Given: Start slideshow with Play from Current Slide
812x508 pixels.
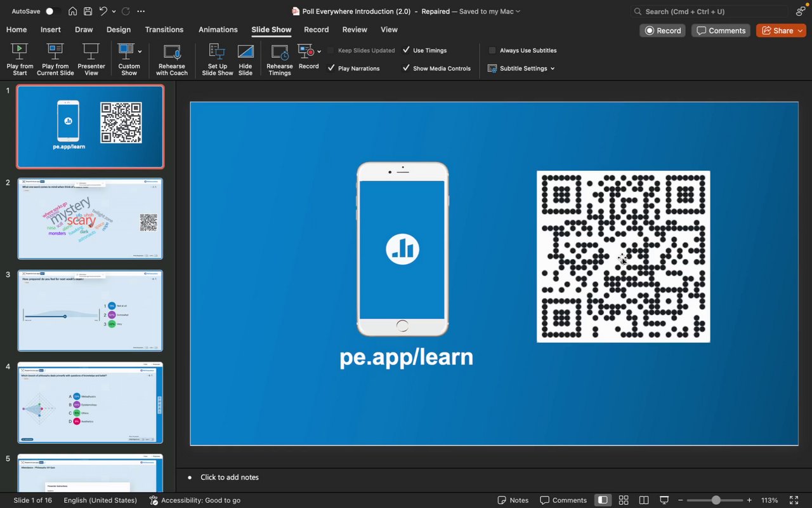Looking at the screenshot, I should click(55, 60).
